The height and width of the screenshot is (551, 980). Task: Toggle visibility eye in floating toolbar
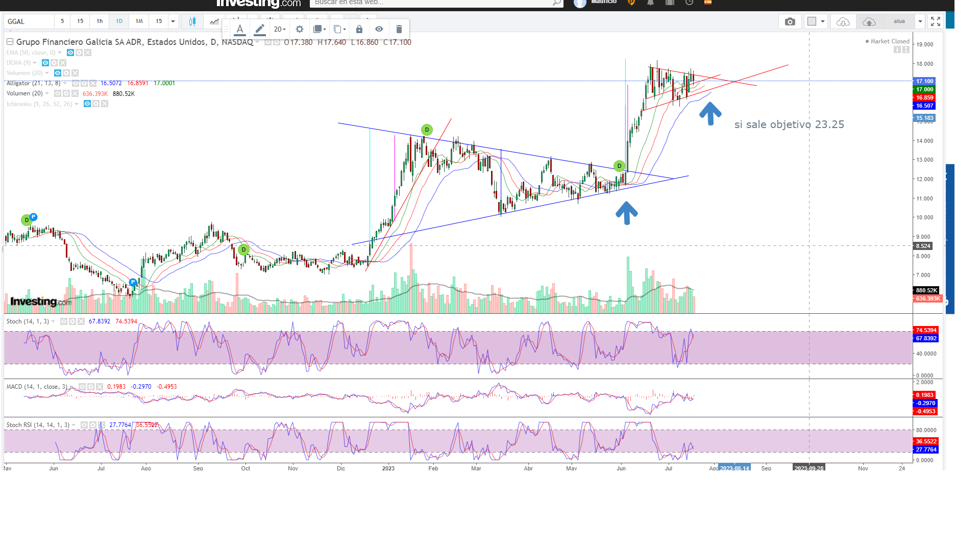(379, 29)
